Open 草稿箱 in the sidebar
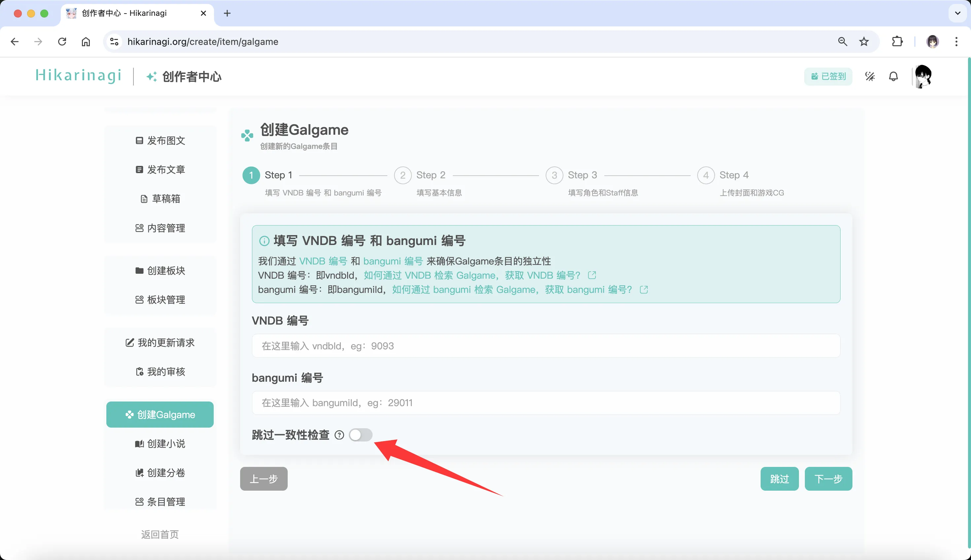This screenshot has height=560, width=971. [x=160, y=199]
